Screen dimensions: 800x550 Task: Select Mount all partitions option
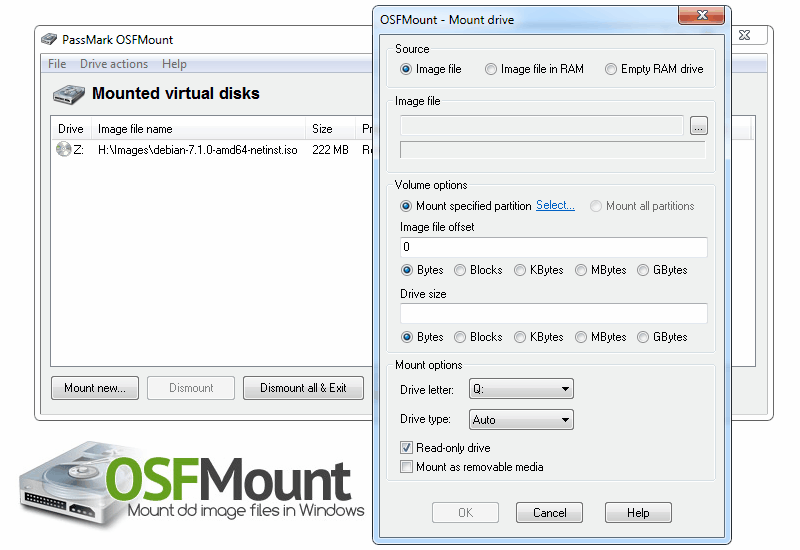642,206
